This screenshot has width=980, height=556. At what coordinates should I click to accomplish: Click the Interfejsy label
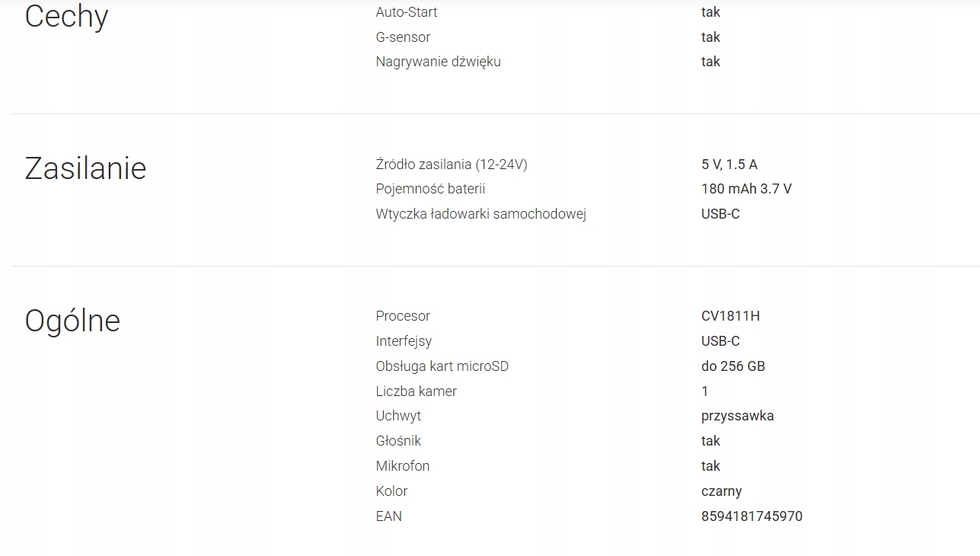click(x=404, y=341)
